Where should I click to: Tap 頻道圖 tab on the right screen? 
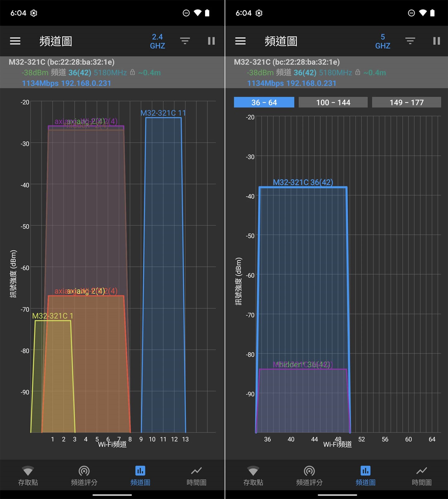[x=365, y=475]
